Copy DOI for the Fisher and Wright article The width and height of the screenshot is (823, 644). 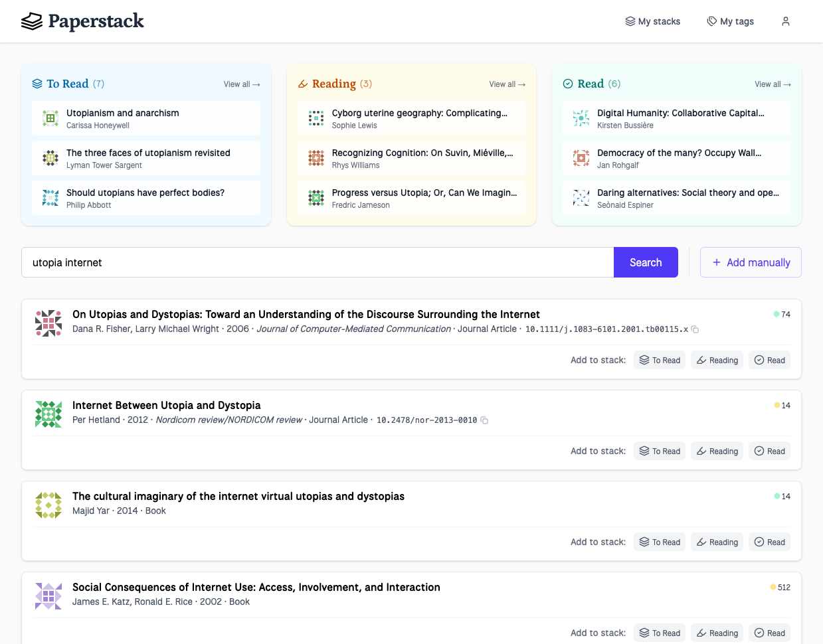[695, 329]
